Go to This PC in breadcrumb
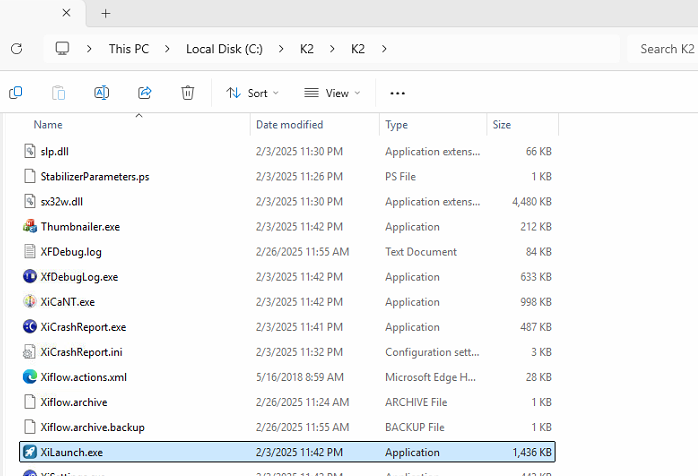 [129, 49]
